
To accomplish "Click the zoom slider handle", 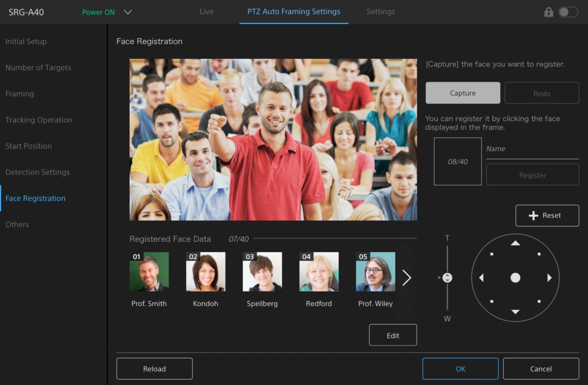I will (x=447, y=278).
